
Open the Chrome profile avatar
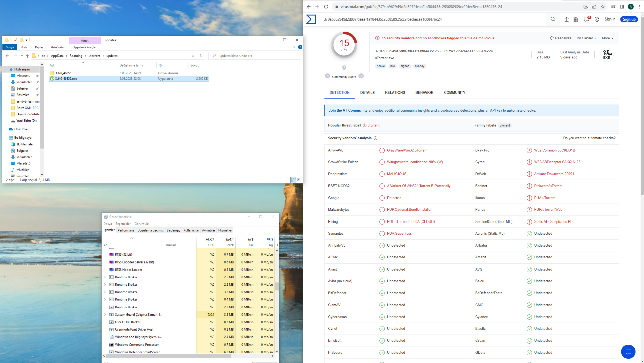coord(631,7)
